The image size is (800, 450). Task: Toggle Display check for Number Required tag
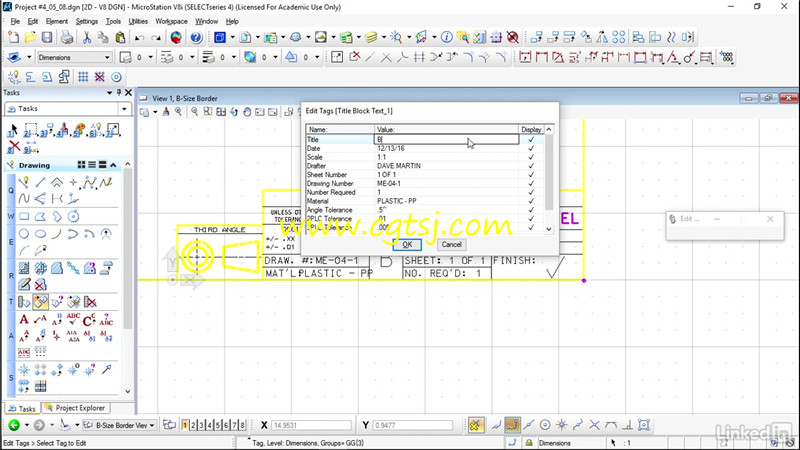(531, 192)
